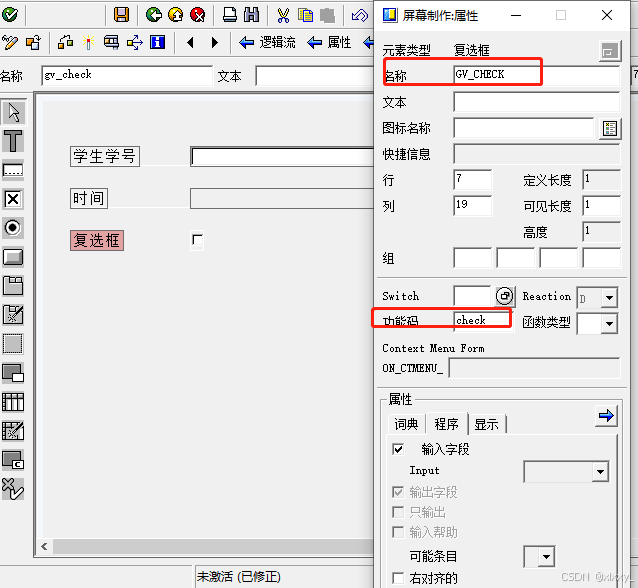The image size is (638, 588).
Task: Click the Activate wand icon
Action: click(88, 42)
